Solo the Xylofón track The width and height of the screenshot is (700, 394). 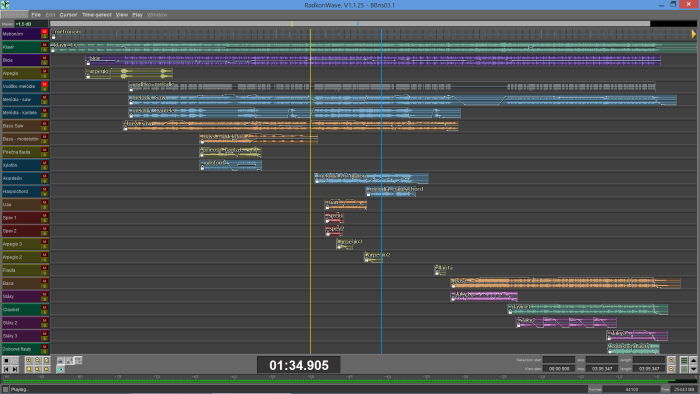[44, 167]
